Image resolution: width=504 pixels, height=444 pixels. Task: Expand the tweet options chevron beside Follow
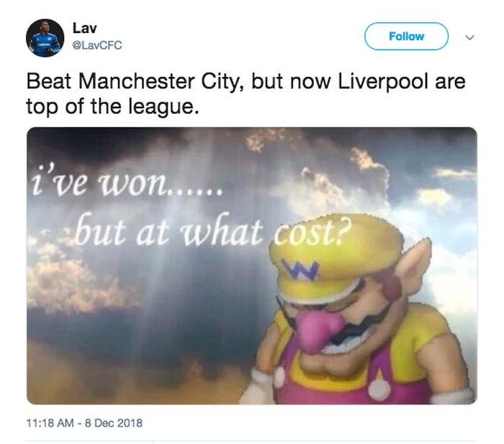[x=469, y=37]
